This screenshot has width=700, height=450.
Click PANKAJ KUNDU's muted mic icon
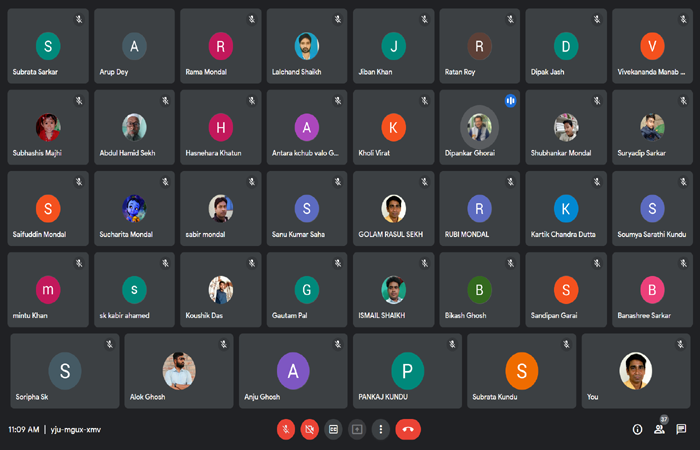(x=452, y=344)
